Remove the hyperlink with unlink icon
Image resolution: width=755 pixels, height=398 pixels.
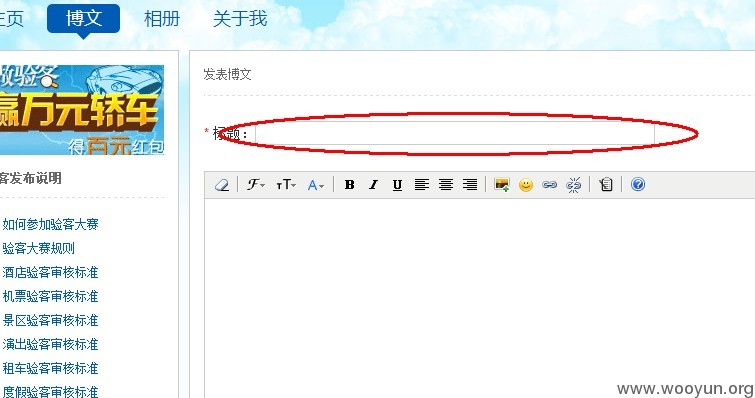coord(573,185)
